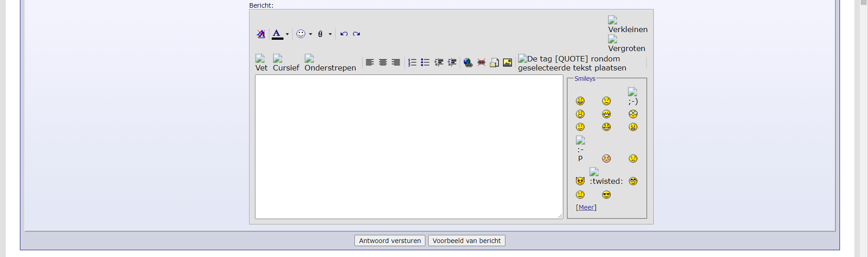Insert the red evil smiley
Viewport: 868px width, 257px height.
[580, 181]
